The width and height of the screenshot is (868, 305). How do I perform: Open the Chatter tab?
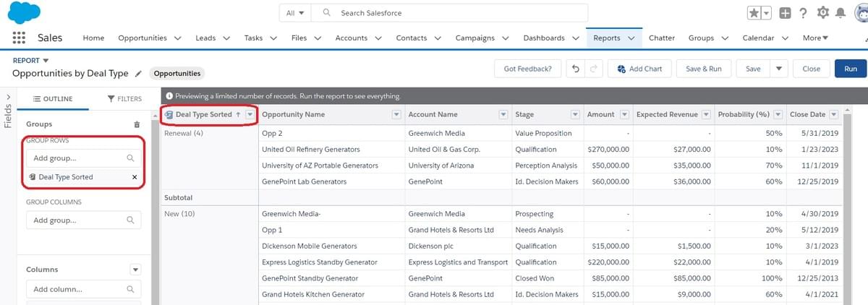click(x=662, y=38)
